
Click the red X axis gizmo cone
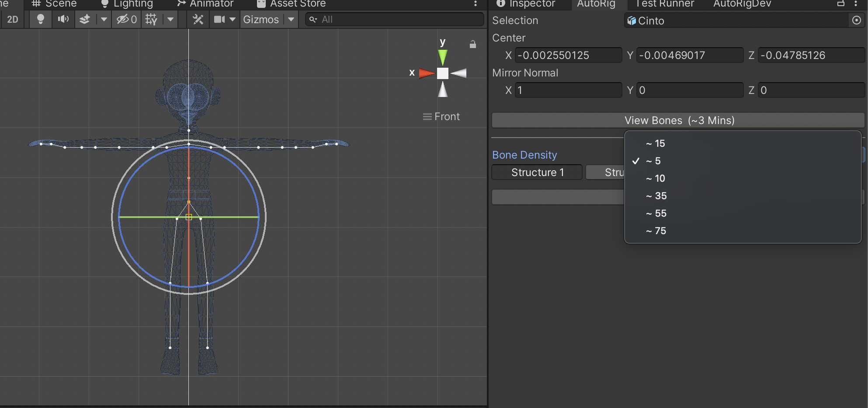point(426,73)
